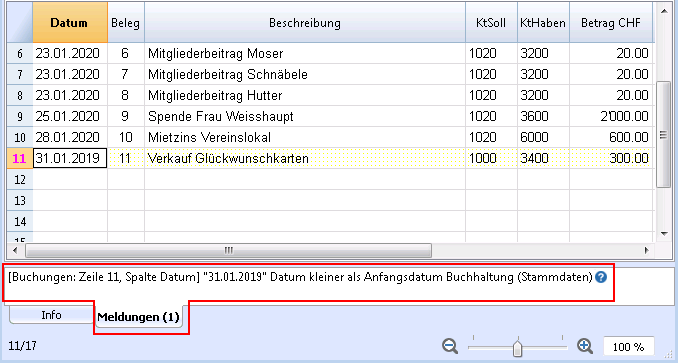This screenshot has width=678, height=363.
Task: Click the vertical scrollbar down arrow
Action: click(x=664, y=234)
